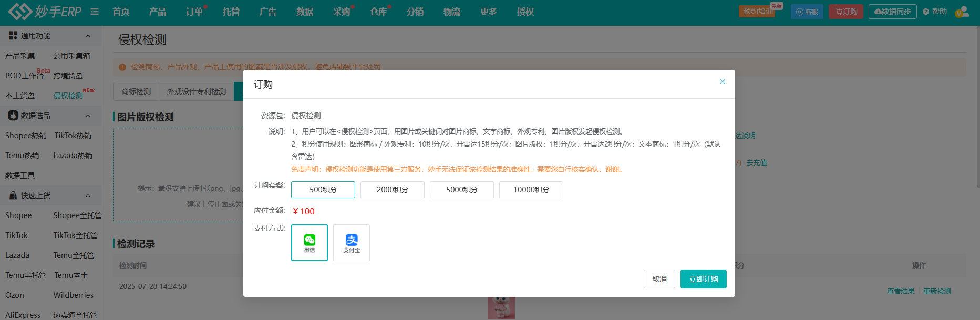Choose the 2000积分 package

(x=393, y=190)
